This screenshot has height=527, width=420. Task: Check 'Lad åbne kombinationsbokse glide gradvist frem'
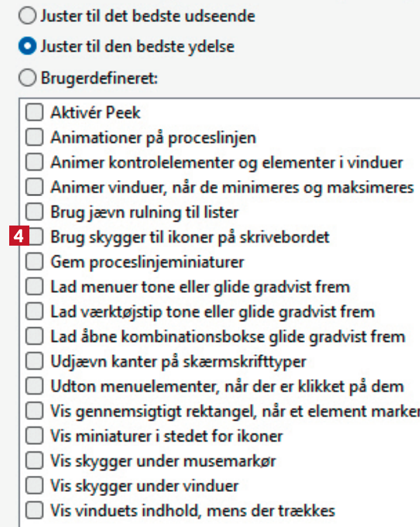pos(35,337)
